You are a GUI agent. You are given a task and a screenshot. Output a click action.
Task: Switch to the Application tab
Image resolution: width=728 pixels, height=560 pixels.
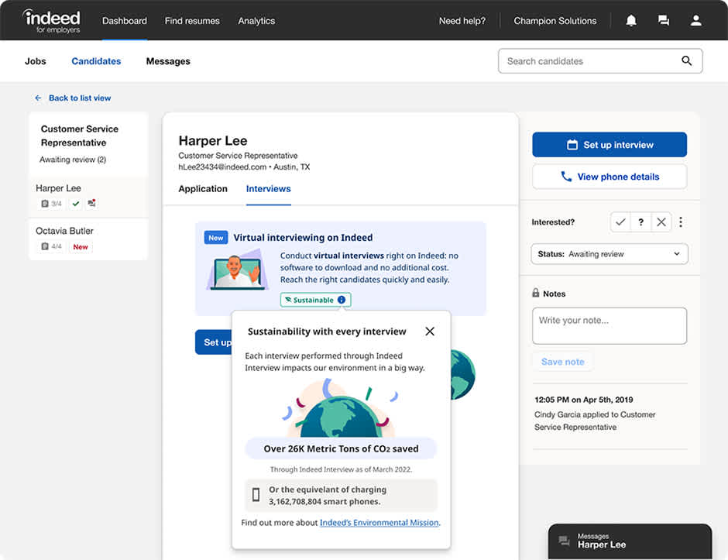click(202, 188)
